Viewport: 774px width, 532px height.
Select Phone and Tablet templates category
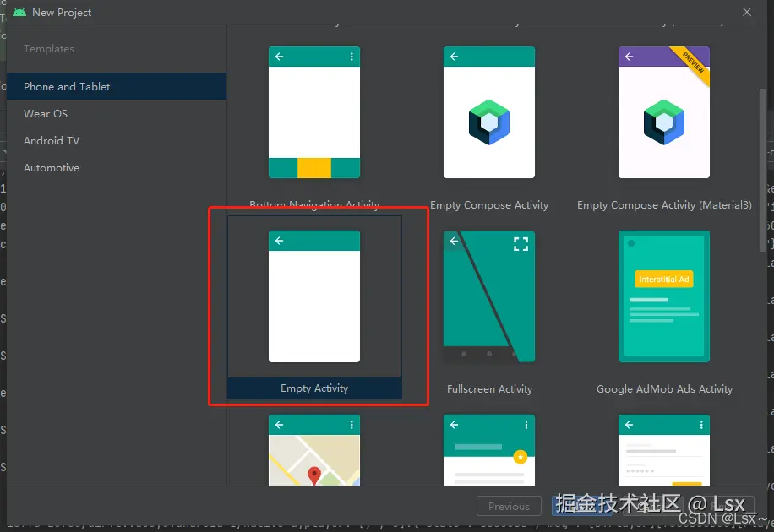click(117, 86)
